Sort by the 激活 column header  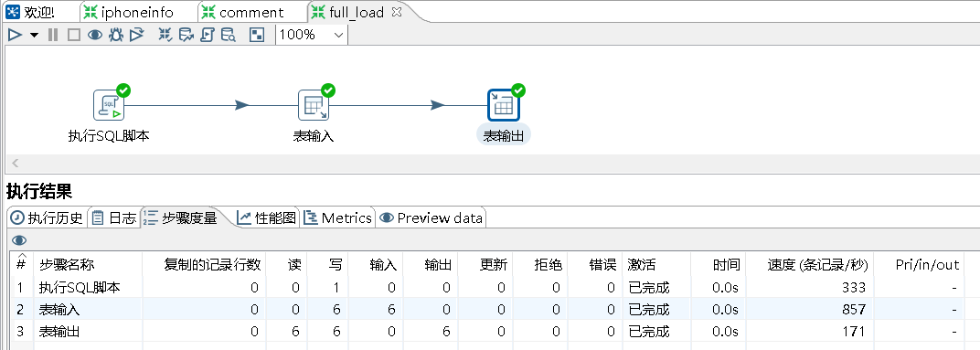(x=656, y=264)
